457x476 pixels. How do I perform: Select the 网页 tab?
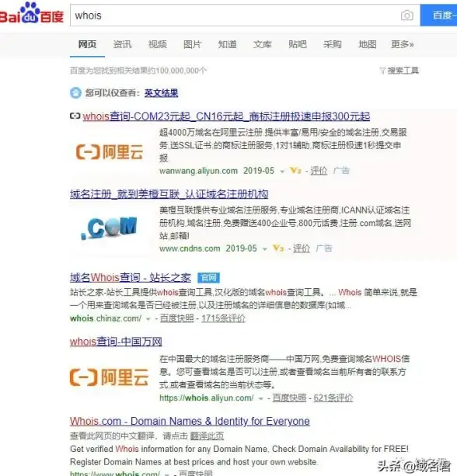[x=87, y=44]
